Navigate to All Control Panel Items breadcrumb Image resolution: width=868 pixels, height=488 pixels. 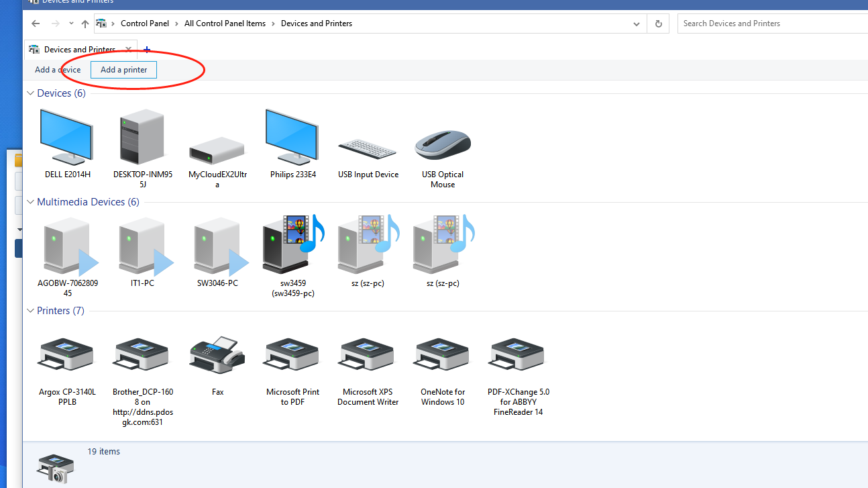pyautogui.click(x=225, y=23)
